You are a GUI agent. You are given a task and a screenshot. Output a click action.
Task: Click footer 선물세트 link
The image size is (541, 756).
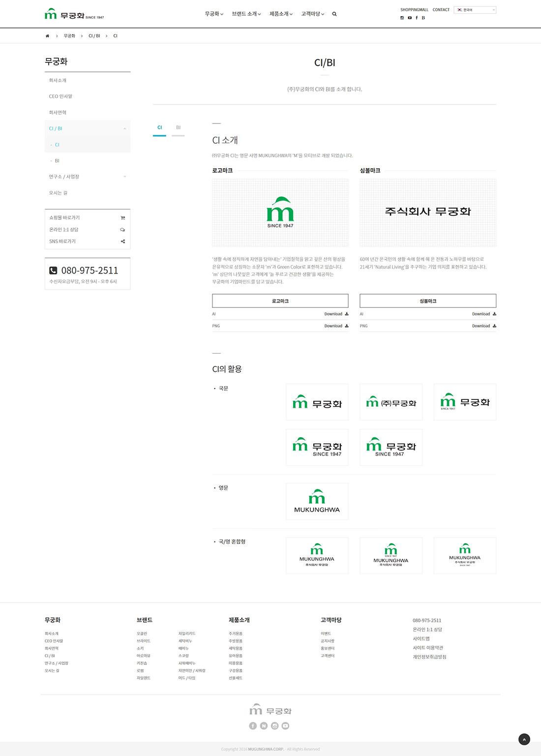click(x=236, y=678)
